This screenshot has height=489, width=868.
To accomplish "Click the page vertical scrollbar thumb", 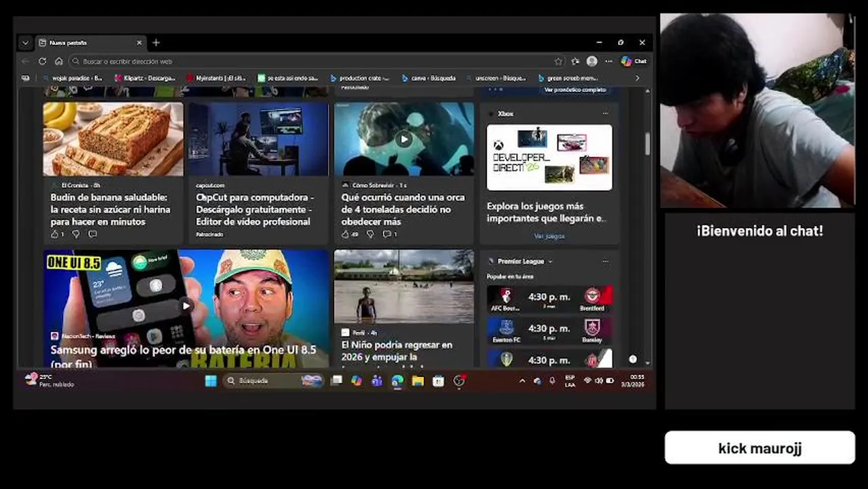I will coord(647,143).
